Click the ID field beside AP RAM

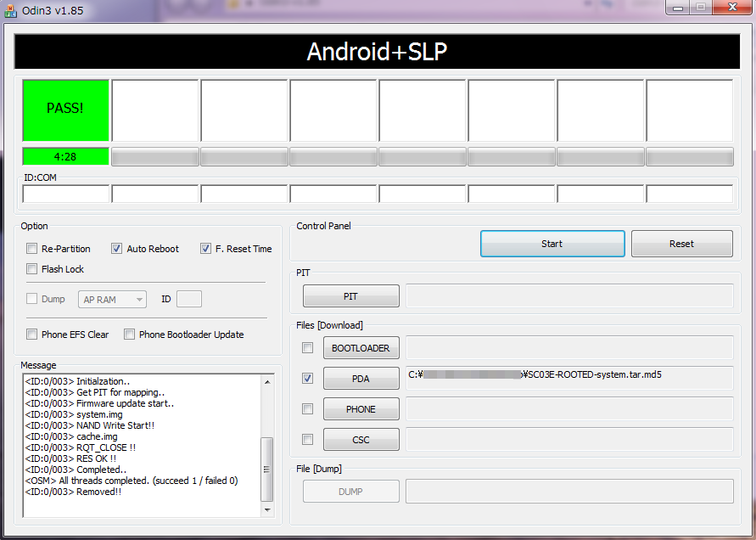click(x=189, y=299)
